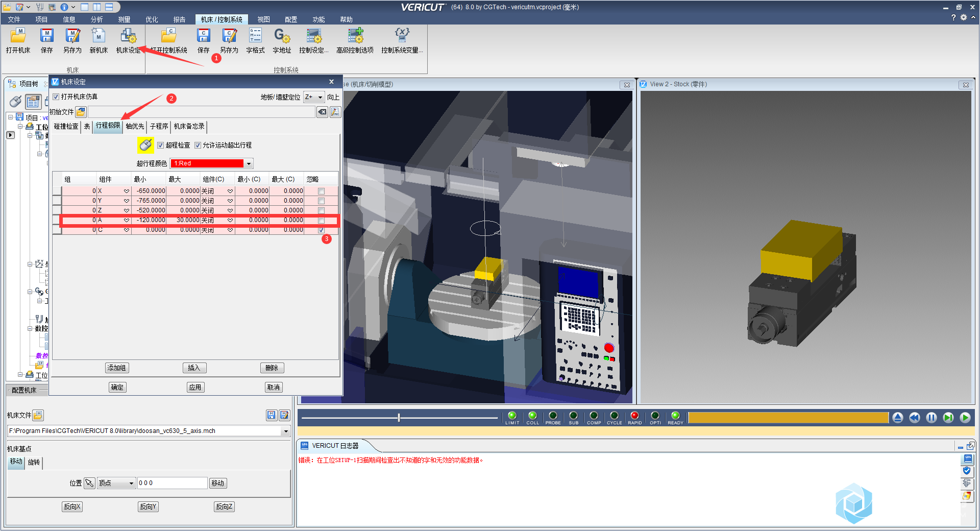The height and width of the screenshot is (531, 980).
Task: Toggle 允许运动超出行程 checkbox
Action: click(198, 145)
